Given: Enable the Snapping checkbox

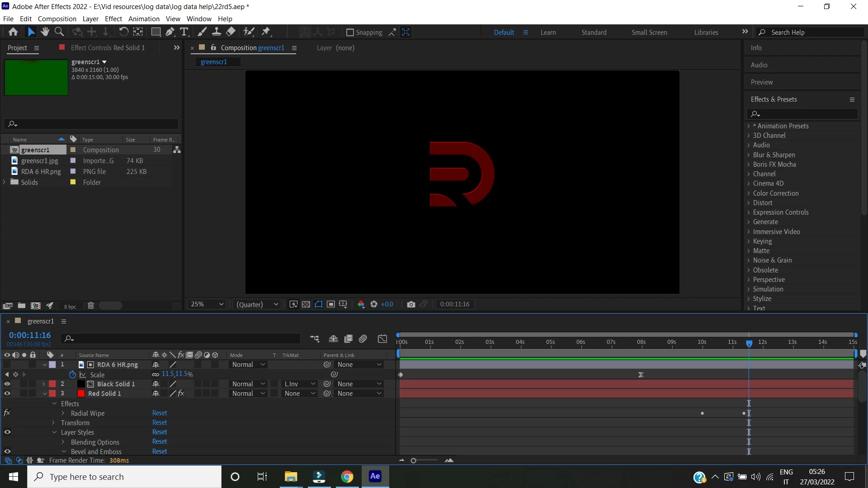Looking at the screenshot, I should [x=349, y=33].
